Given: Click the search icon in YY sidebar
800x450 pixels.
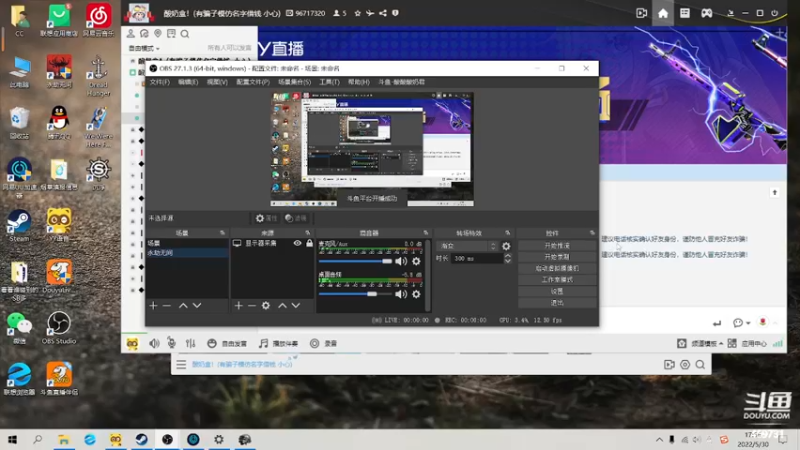Looking at the screenshot, I should click(x=185, y=34).
